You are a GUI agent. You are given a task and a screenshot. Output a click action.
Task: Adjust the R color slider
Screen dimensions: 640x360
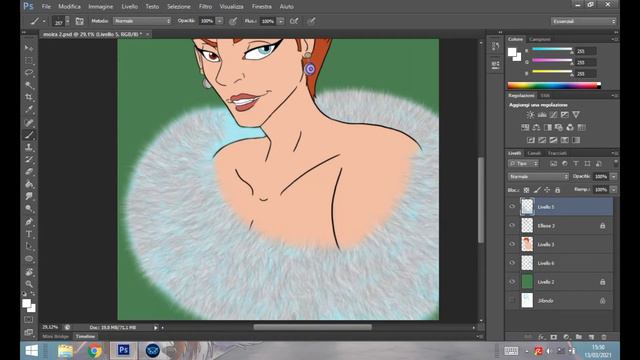click(x=552, y=50)
